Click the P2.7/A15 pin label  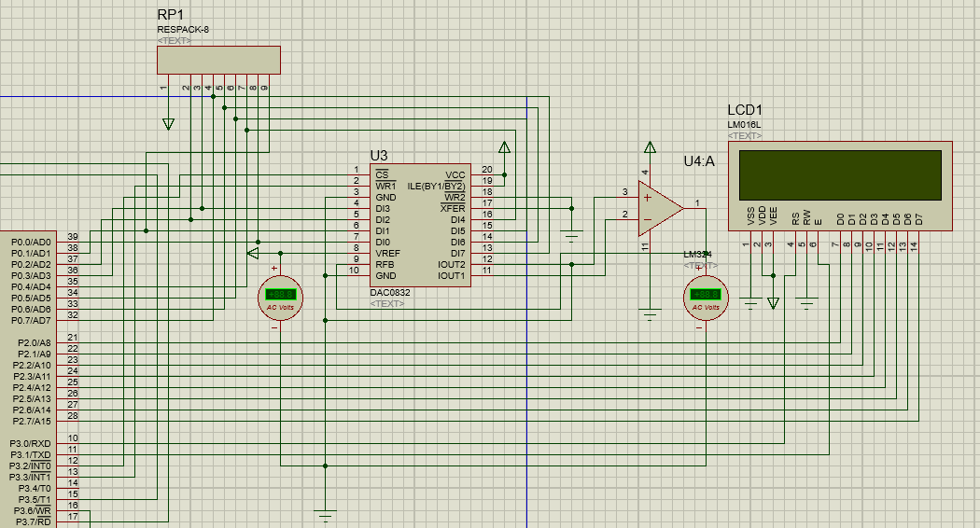point(32,421)
